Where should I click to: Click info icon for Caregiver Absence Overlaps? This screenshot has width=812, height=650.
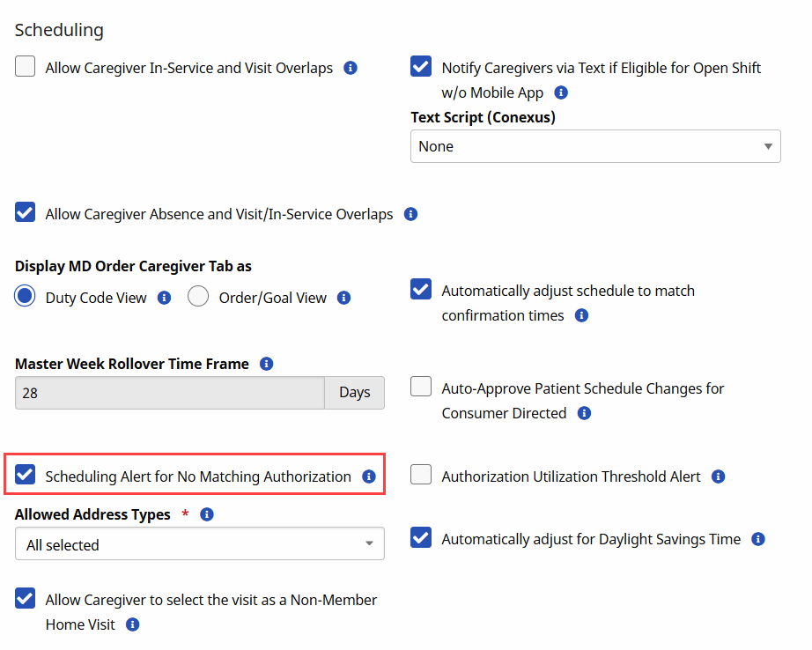(x=410, y=214)
